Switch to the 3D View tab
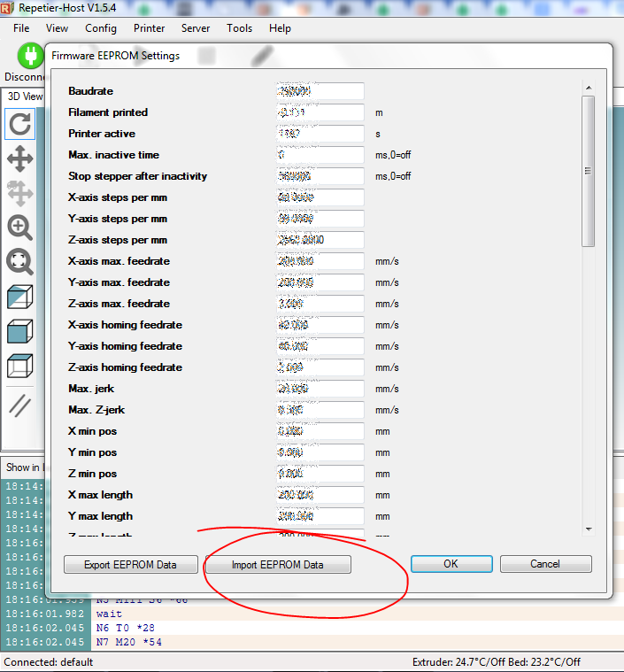The height and width of the screenshot is (672, 624). (x=24, y=97)
